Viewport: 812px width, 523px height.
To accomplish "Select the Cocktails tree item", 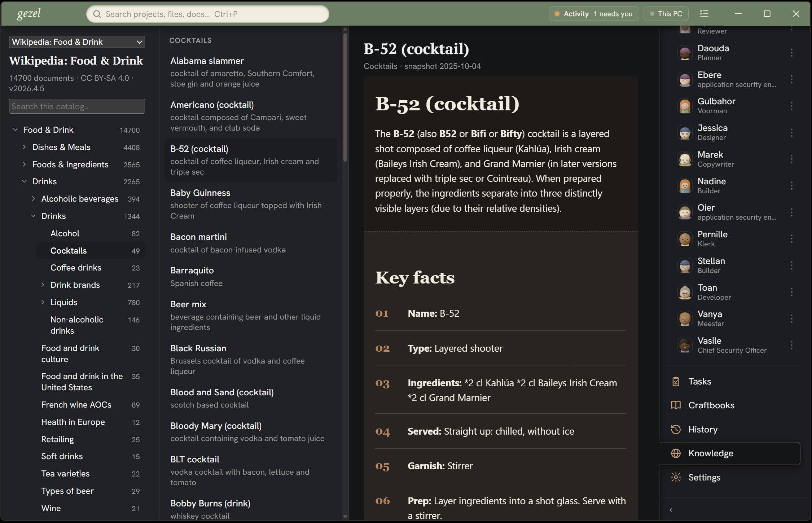I will (x=91, y=251).
